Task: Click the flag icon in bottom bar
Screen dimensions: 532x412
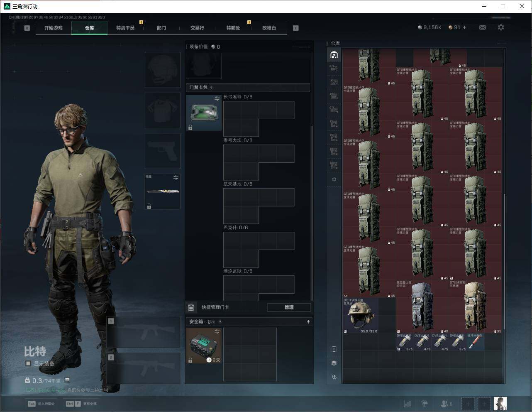Action: click(x=425, y=403)
